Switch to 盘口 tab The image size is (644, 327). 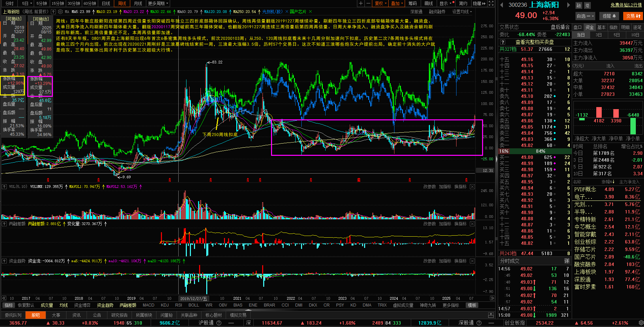coord(578,27)
